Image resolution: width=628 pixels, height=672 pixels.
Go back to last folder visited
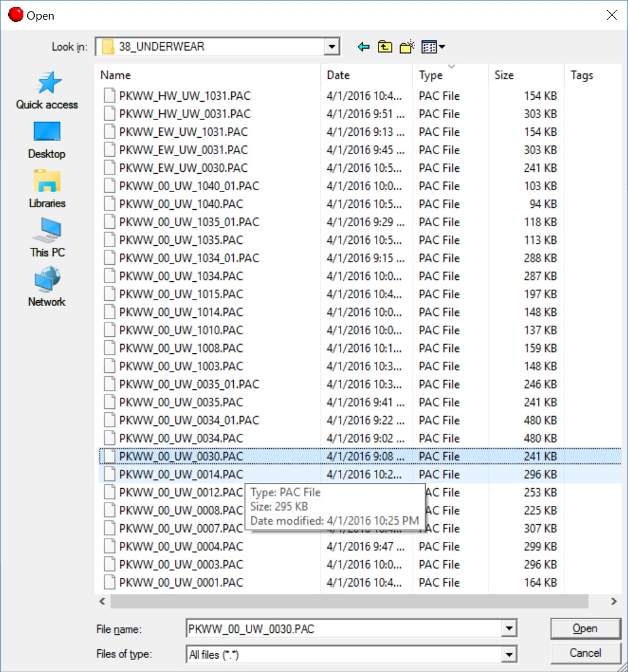(363, 47)
